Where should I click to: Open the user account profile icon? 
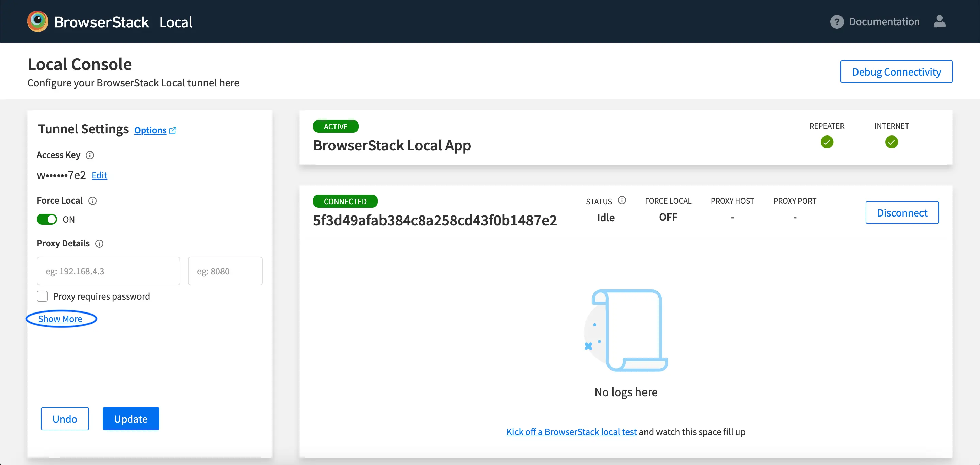[x=939, y=21]
